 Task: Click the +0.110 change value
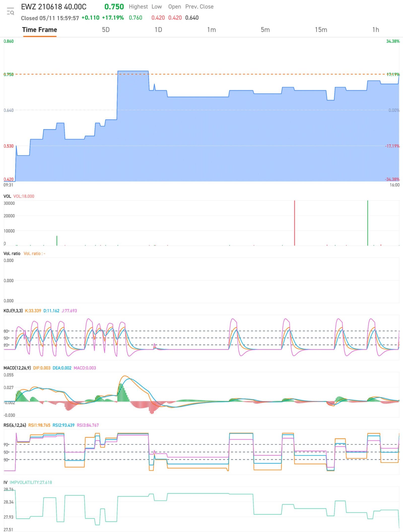point(90,18)
